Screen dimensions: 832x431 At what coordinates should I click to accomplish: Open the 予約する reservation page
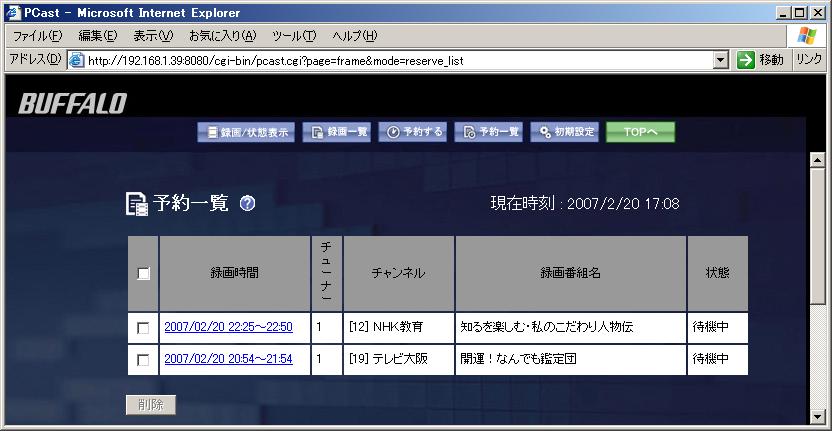(412, 132)
